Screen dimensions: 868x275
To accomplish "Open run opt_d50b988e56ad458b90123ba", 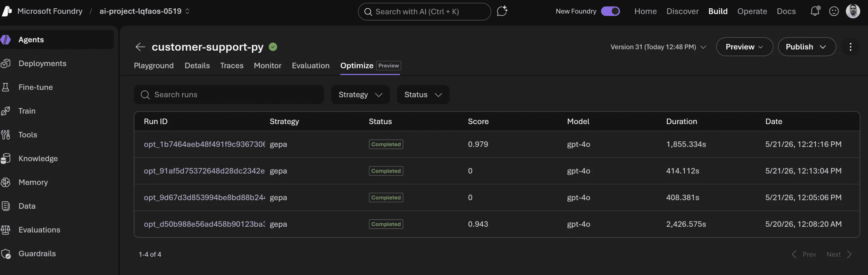I will click(205, 224).
